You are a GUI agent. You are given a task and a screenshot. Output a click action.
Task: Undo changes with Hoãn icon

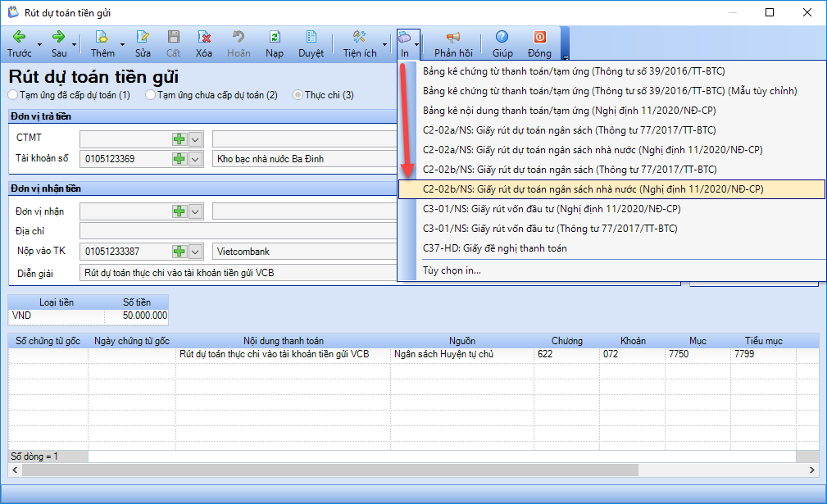[x=239, y=36]
